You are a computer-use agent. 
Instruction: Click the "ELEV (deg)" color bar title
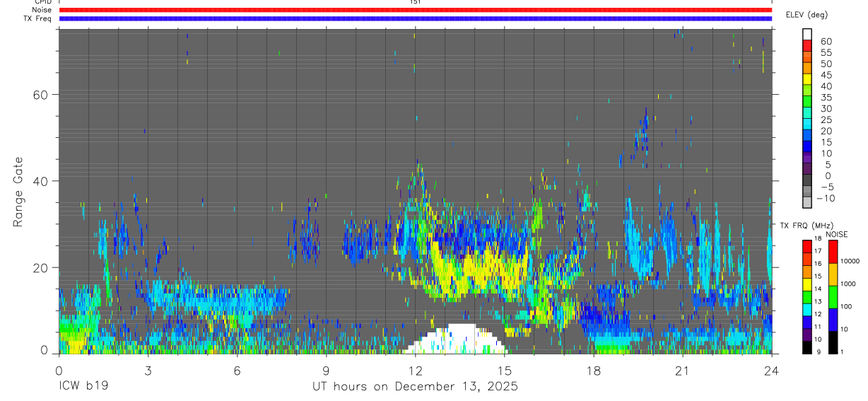click(807, 15)
